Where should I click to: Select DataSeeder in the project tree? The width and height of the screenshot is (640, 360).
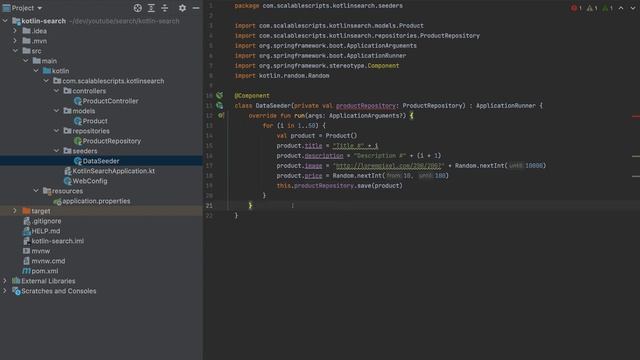click(101, 161)
